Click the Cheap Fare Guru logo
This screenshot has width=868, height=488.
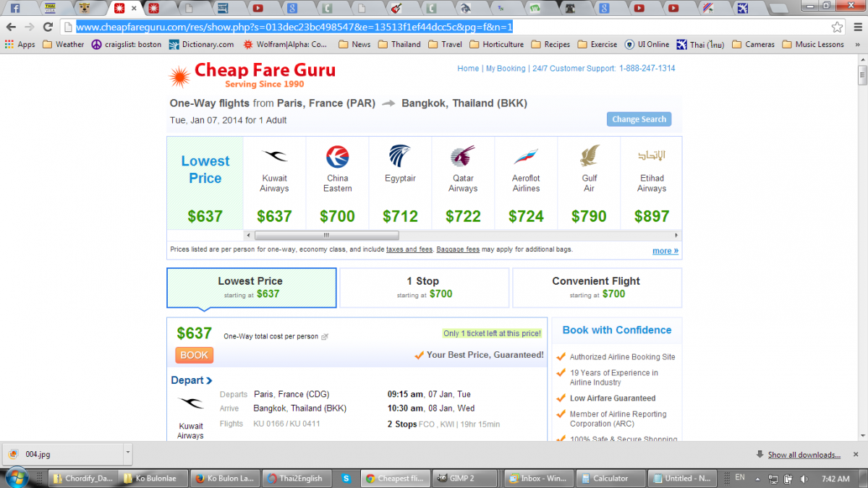252,74
